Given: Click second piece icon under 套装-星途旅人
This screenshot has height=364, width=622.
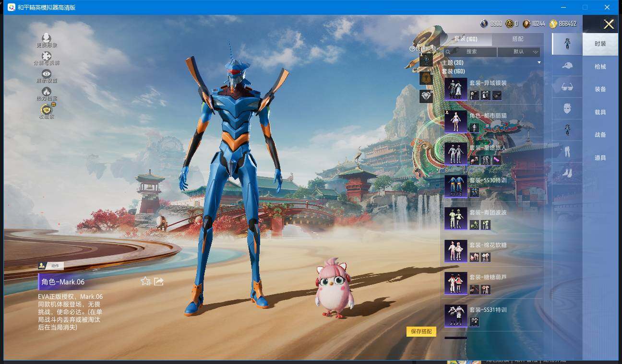Looking at the screenshot, I should coord(486,160).
